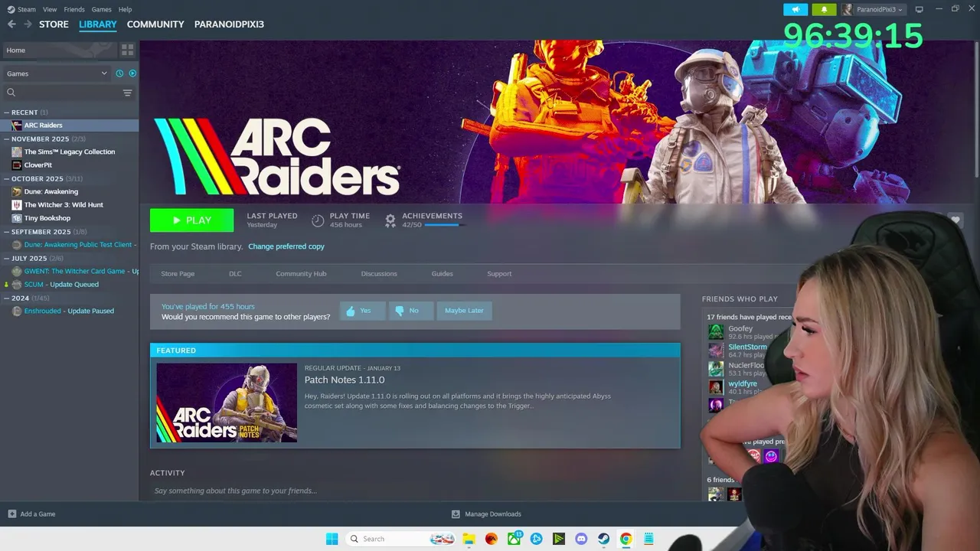Select Enshrouded with paused update

(69, 311)
